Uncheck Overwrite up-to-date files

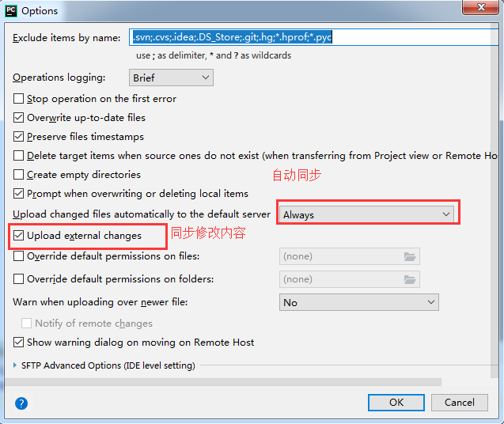(x=18, y=117)
